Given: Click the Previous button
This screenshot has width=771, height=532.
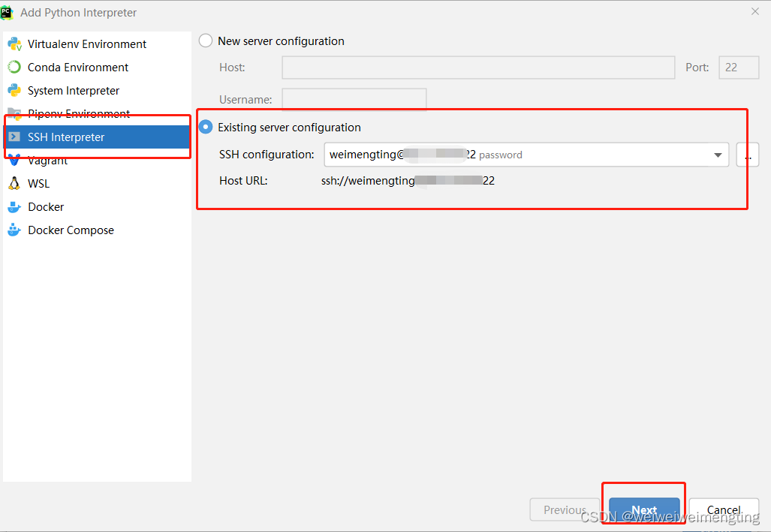Looking at the screenshot, I should pyautogui.click(x=565, y=510).
